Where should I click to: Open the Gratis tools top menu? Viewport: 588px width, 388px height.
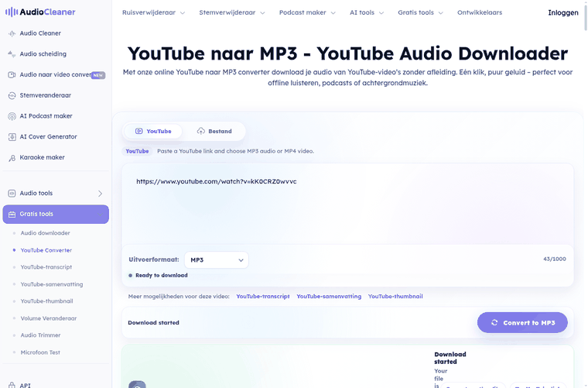point(420,12)
